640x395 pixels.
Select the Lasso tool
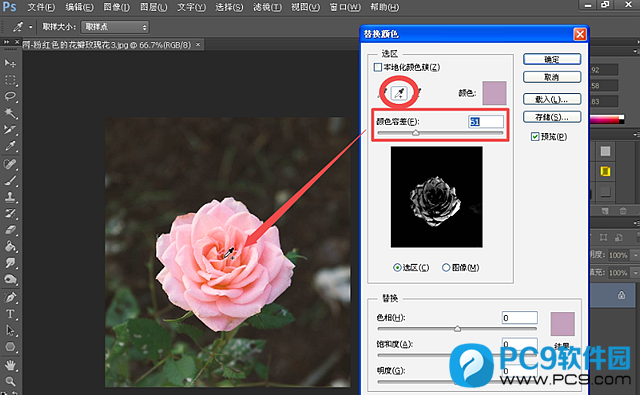pos(10,96)
